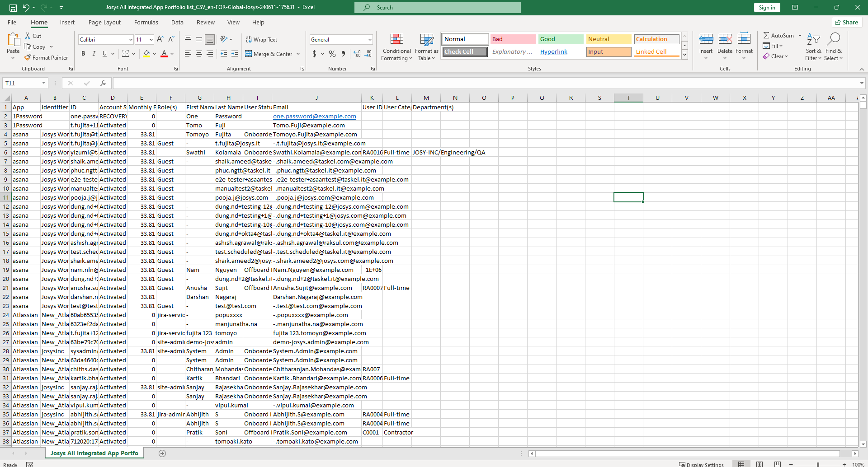Image resolution: width=868 pixels, height=467 pixels.
Task: Click the zoom slider handle
Action: coord(817,464)
